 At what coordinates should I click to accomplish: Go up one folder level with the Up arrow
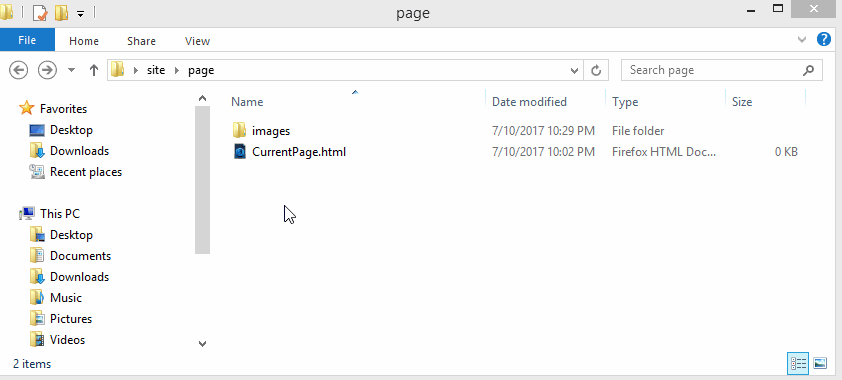click(93, 70)
